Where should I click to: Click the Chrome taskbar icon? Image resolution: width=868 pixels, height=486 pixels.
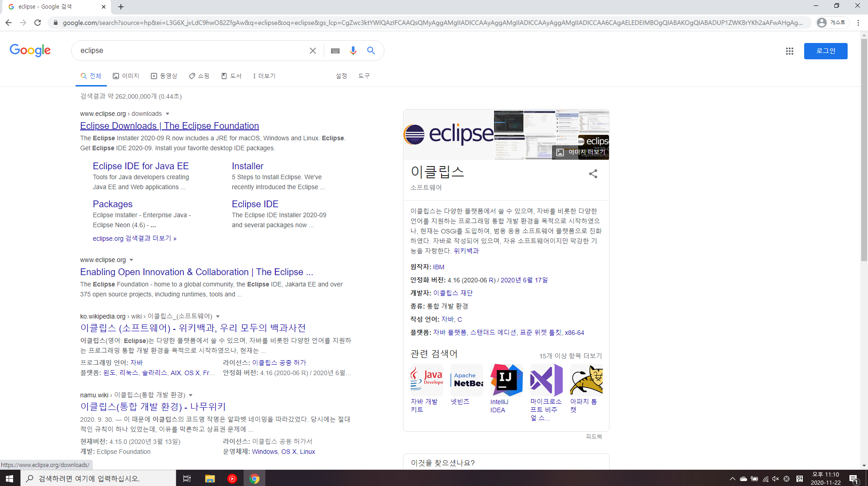pyautogui.click(x=254, y=478)
